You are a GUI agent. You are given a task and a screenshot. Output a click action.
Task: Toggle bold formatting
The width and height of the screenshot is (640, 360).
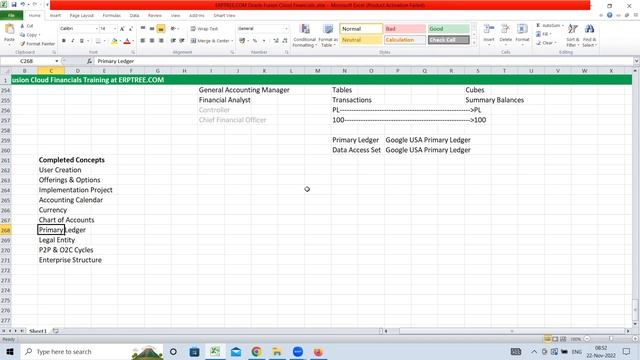coord(64,41)
